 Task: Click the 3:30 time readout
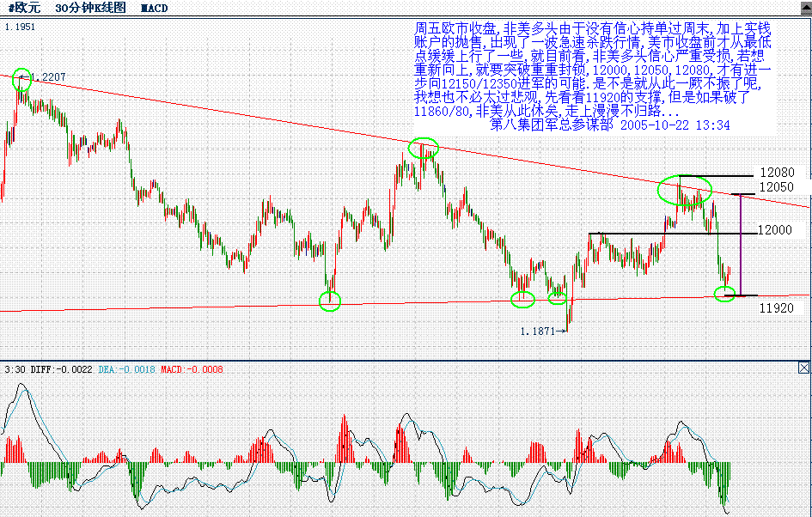(15, 369)
